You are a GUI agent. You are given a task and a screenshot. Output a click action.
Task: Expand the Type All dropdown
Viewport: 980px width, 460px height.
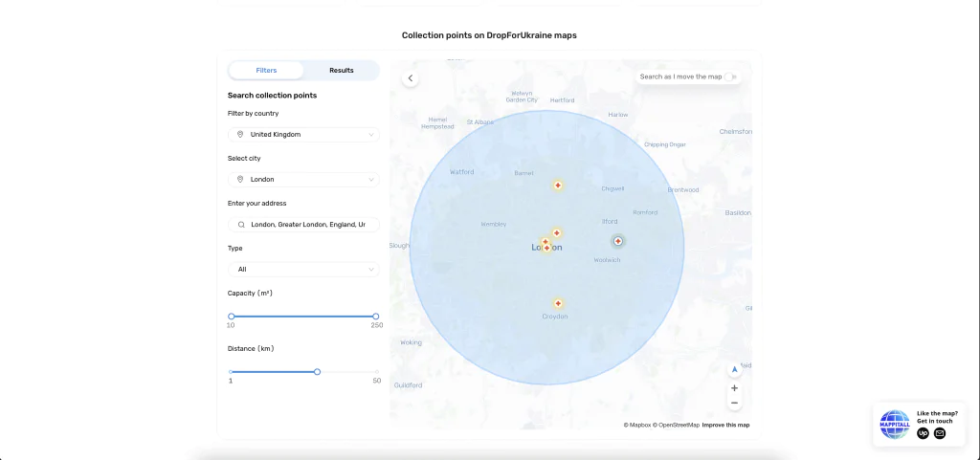(x=303, y=269)
